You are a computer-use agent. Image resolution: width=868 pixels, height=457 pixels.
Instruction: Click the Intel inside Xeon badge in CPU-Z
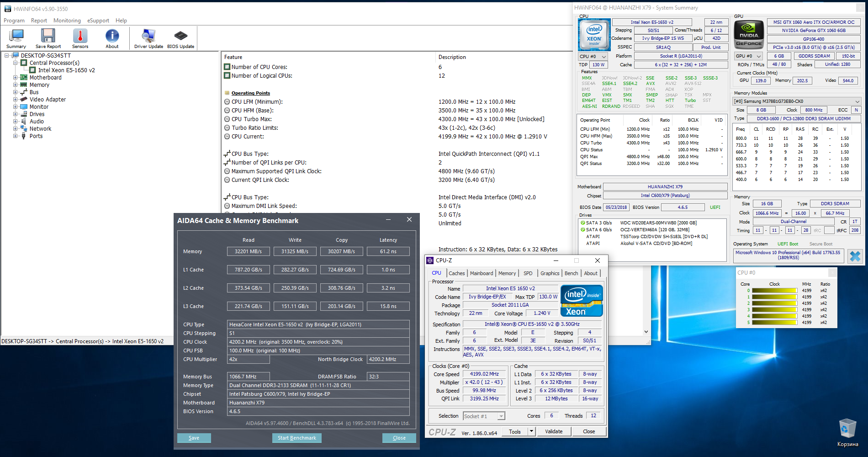click(582, 301)
